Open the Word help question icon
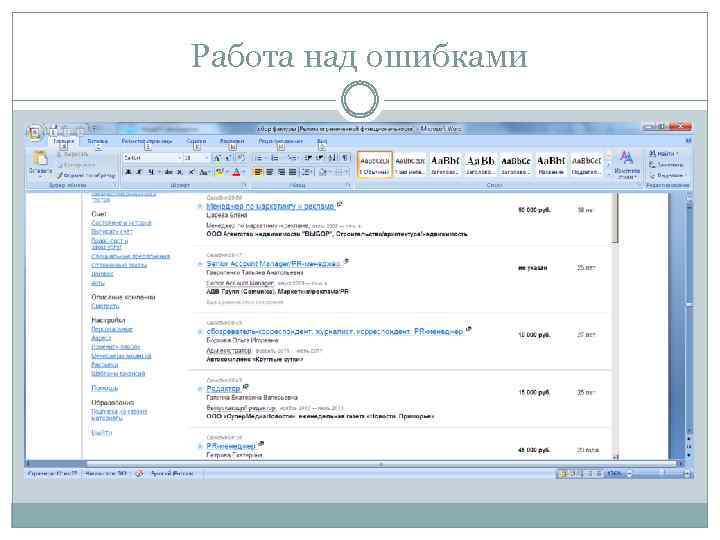 click(688, 141)
